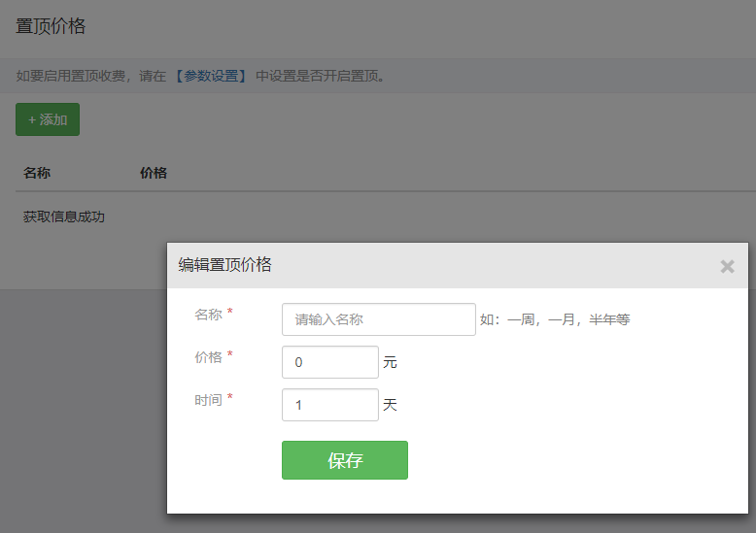
Task: Click the 价格 form label in dialog
Action: [x=208, y=357]
